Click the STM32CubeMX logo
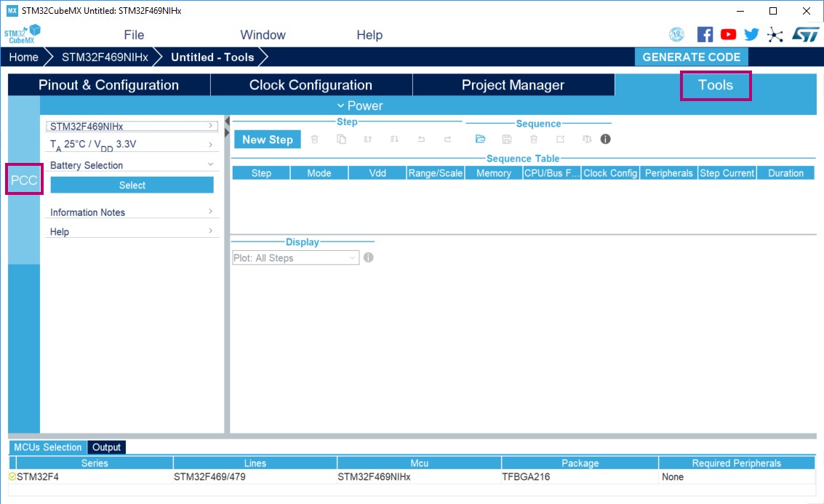824x504 pixels. coord(22,34)
